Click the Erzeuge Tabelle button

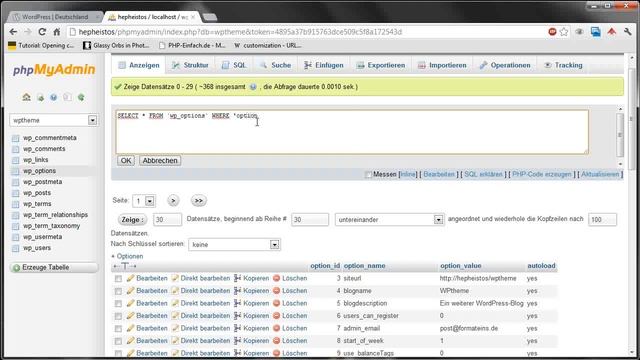click(x=53, y=268)
